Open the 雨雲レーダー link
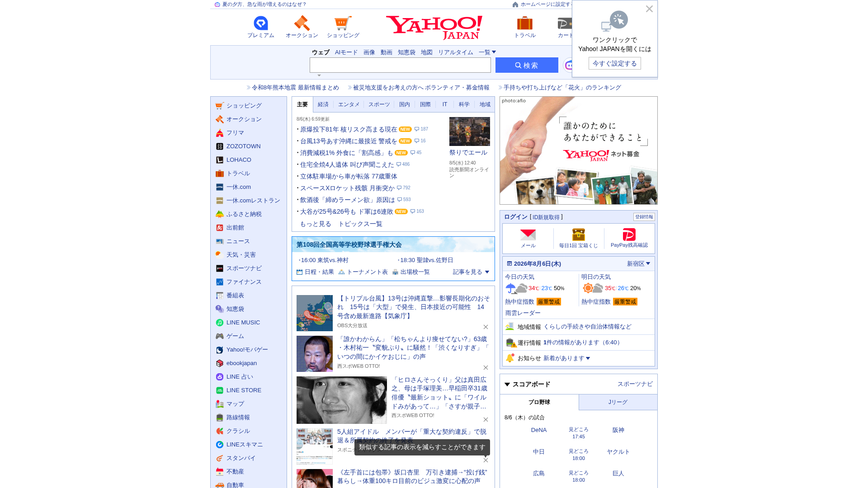This screenshot has width=868, height=488. 523,313
